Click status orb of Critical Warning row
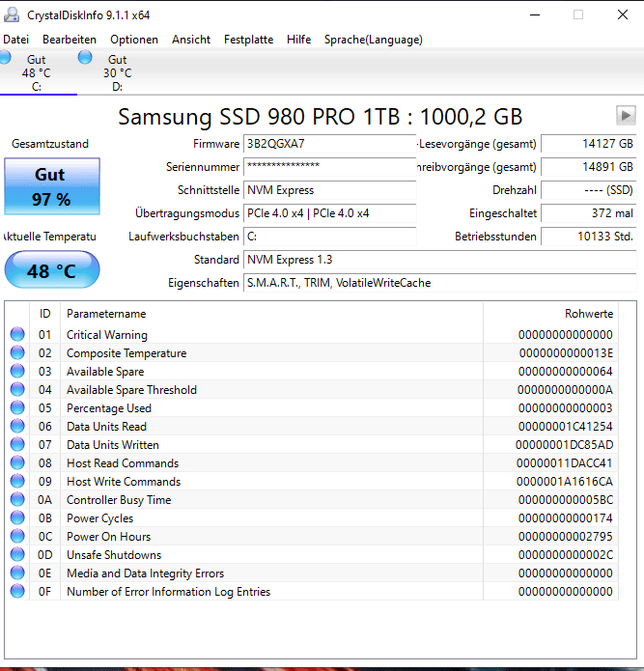The width and height of the screenshot is (644, 671). point(17,334)
